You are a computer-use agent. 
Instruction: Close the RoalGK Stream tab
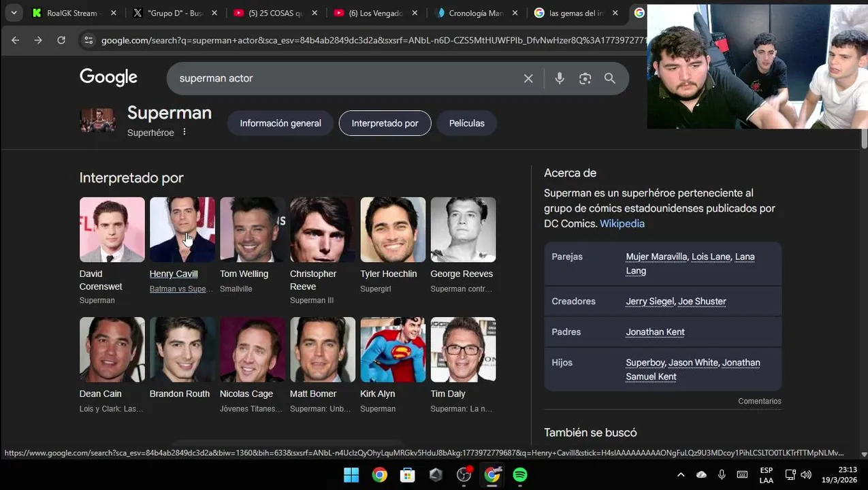(114, 13)
